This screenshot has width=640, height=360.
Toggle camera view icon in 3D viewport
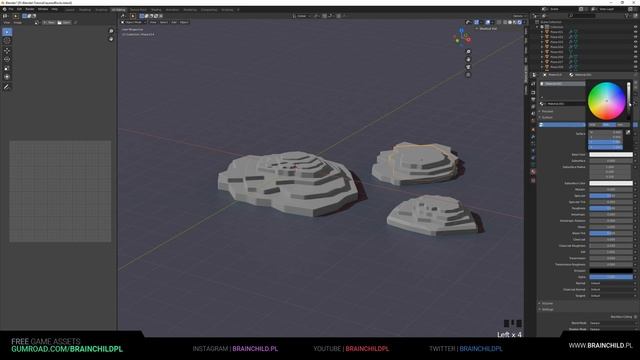(468, 67)
